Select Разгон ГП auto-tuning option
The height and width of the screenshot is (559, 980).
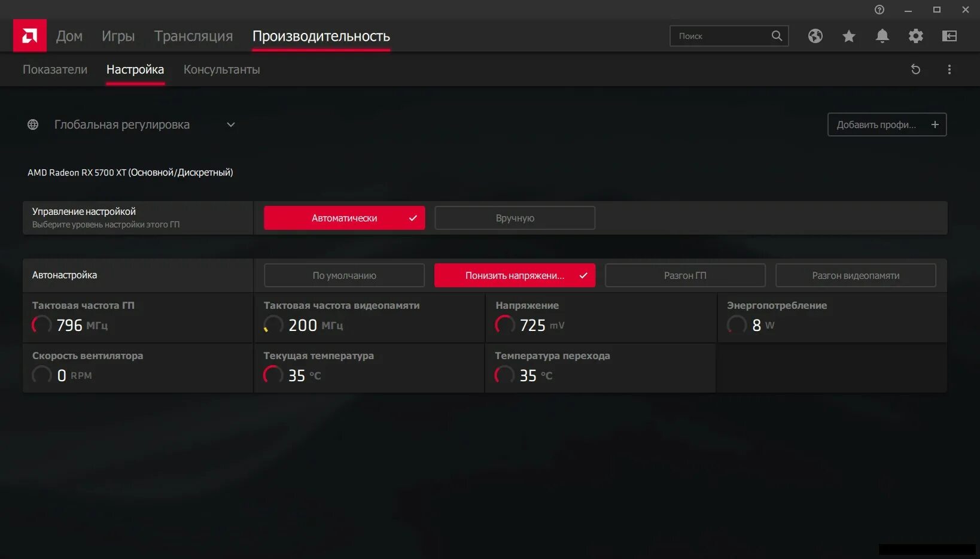(x=686, y=275)
